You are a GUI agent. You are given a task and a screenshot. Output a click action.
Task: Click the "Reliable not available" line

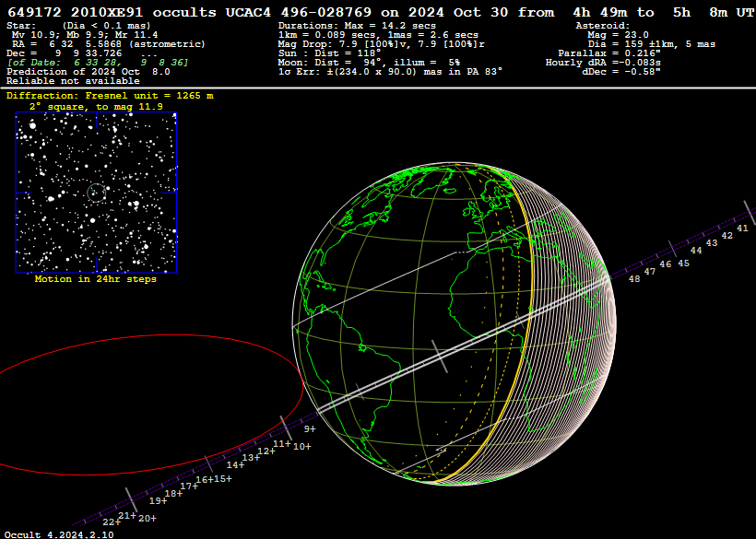coord(73,80)
